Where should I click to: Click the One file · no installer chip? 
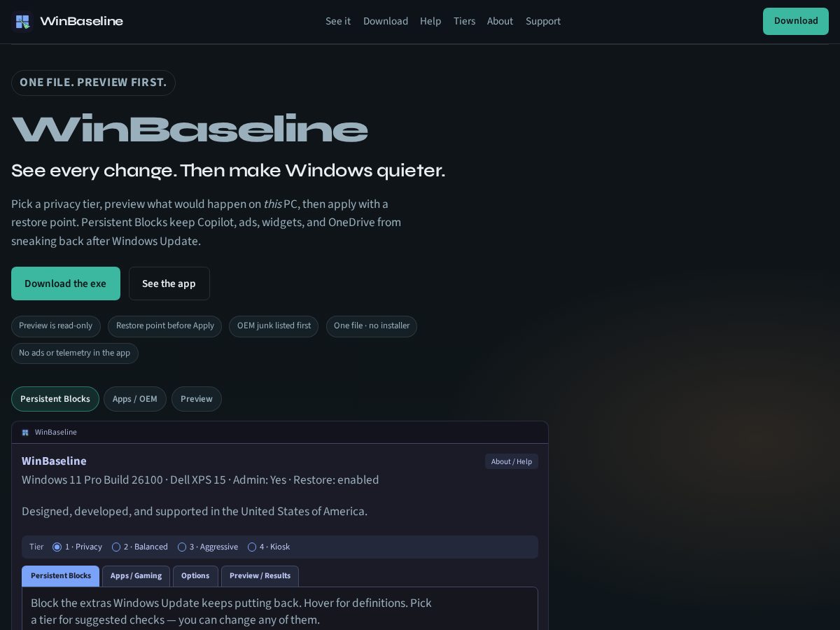372,326
